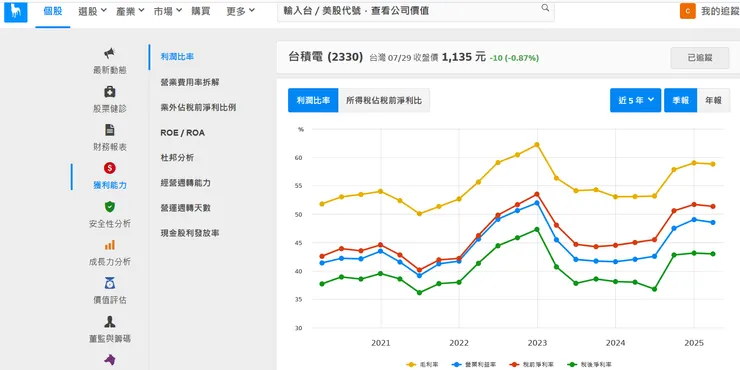The image size is (740, 370).
Task: Toggle red 稅前淨利率 legend series
Action: 532,364
